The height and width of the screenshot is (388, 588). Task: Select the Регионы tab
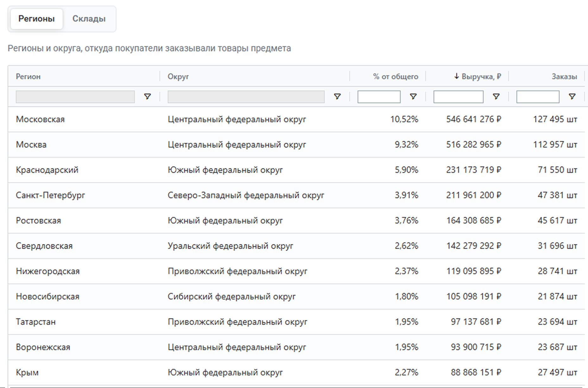point(36,19)
